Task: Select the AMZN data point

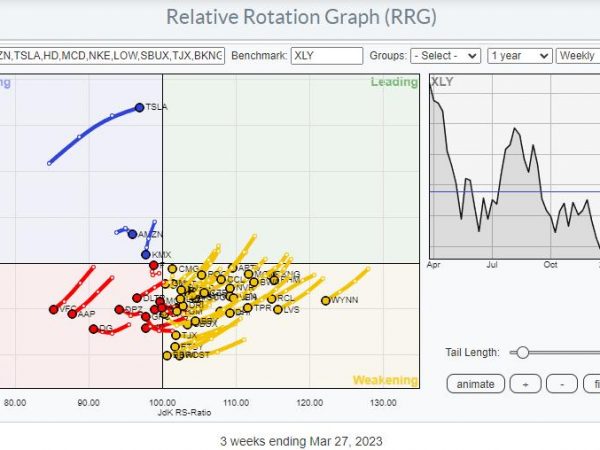Action: (132, 234)
